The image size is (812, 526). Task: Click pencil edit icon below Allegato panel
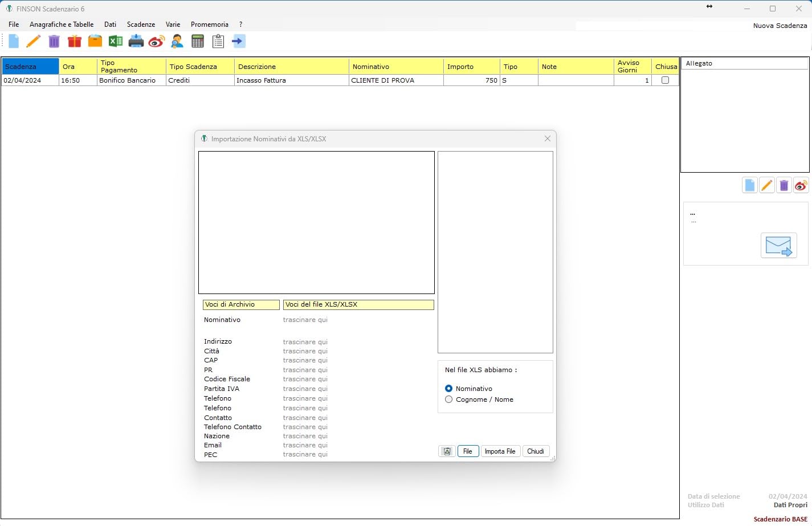(767, 185)
